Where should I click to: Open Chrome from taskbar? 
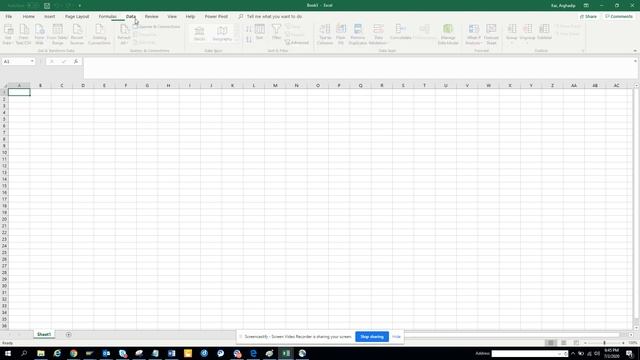73,353
